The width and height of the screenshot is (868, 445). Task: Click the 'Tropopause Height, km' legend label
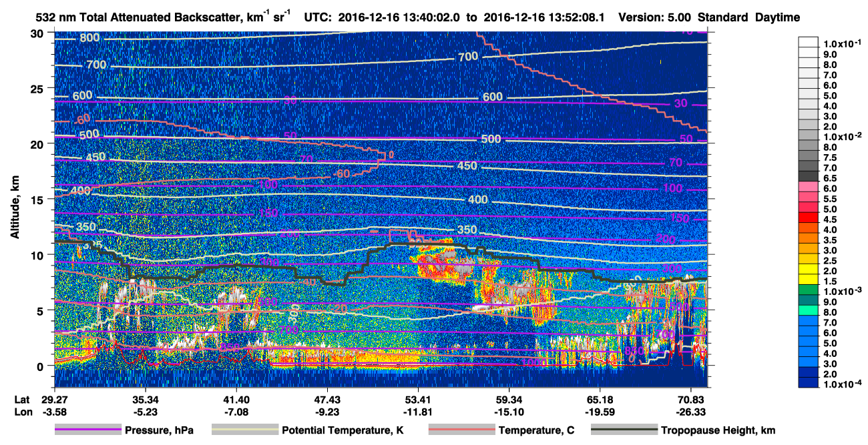(x=718, y=431)
